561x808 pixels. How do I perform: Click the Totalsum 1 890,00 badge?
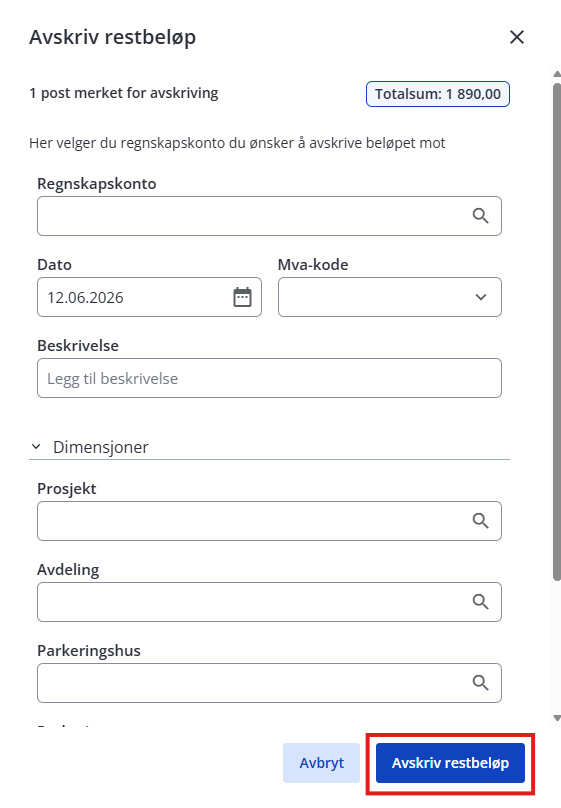pos(438,94)
